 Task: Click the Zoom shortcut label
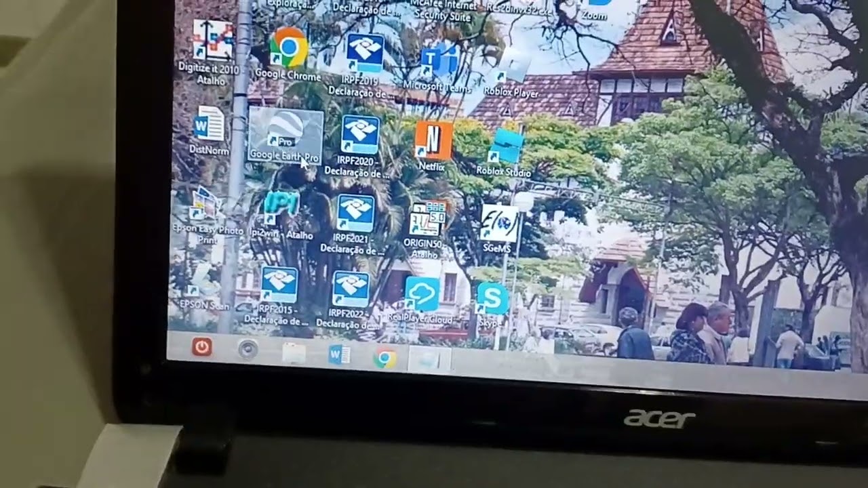click(x=595, y=15)
